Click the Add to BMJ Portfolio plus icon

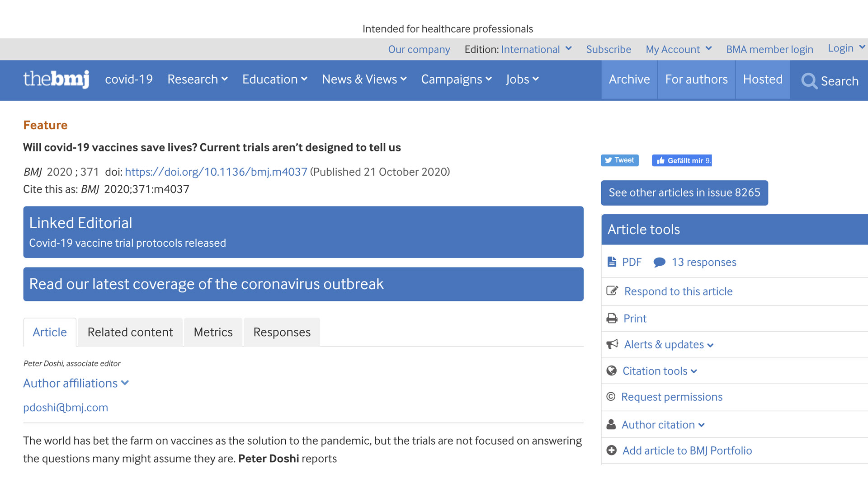tap(612, 450)
